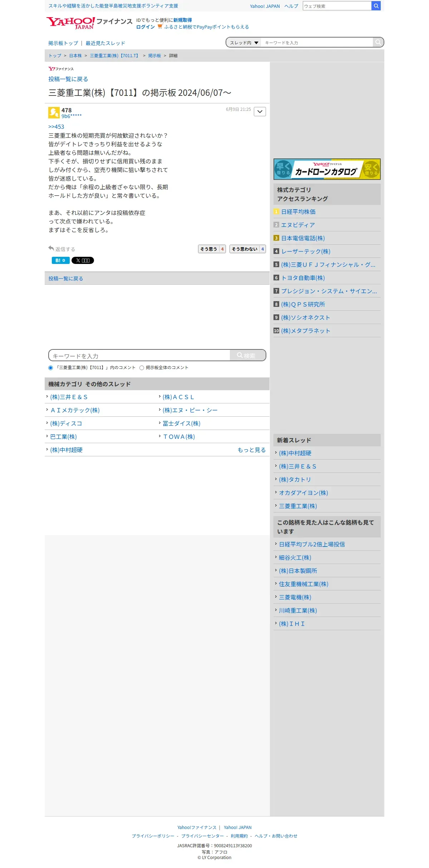Click footer 利用規約 link
Viewport: 429px width, 868px height.
coord(239,836)
